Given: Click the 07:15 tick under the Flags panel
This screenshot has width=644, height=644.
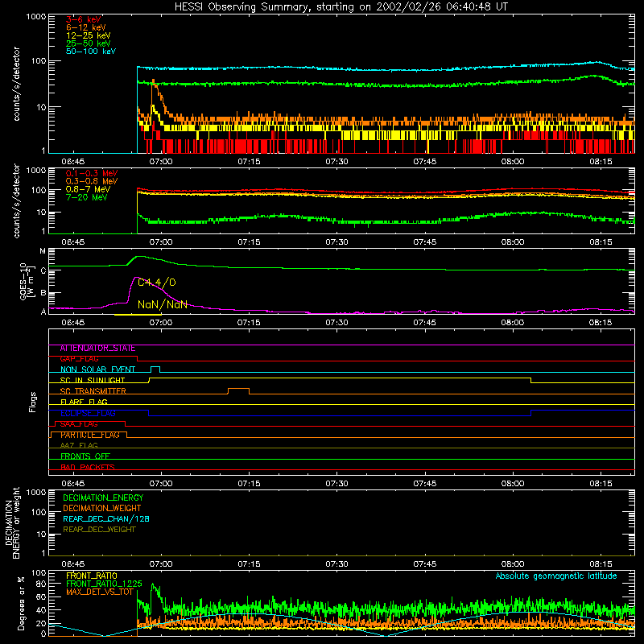Looking at the screenshot, I should 249,484.
